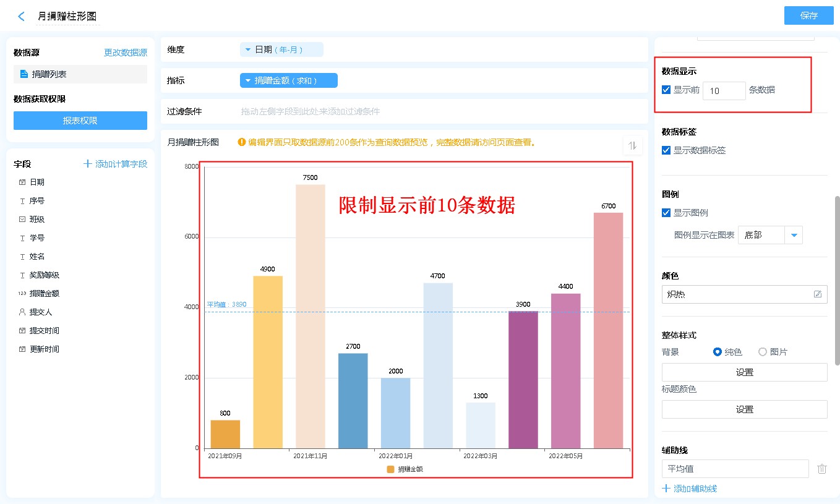Toggle the 显示数据标签 checkbox
Screen dimensions: 840x504
pos(666,150)
